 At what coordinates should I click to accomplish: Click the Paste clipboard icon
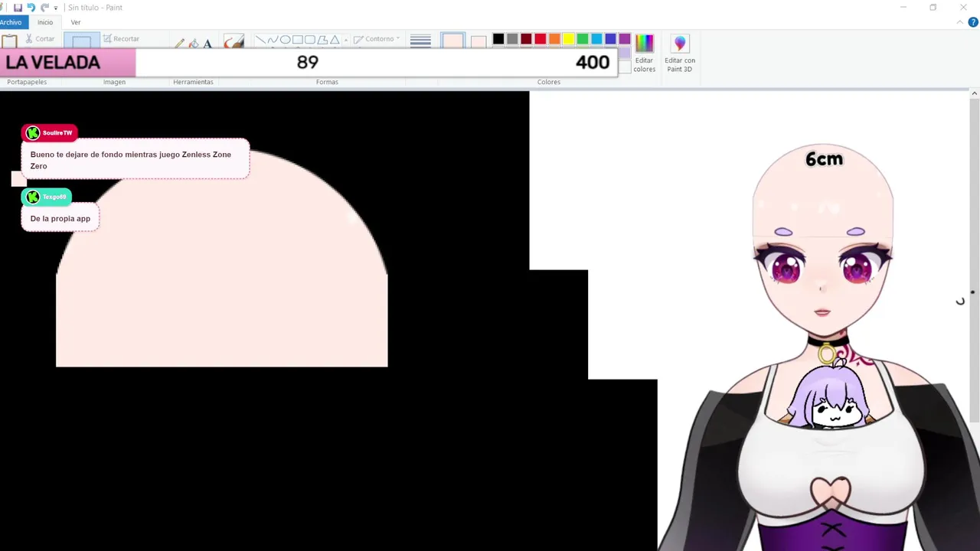point(9,41)
